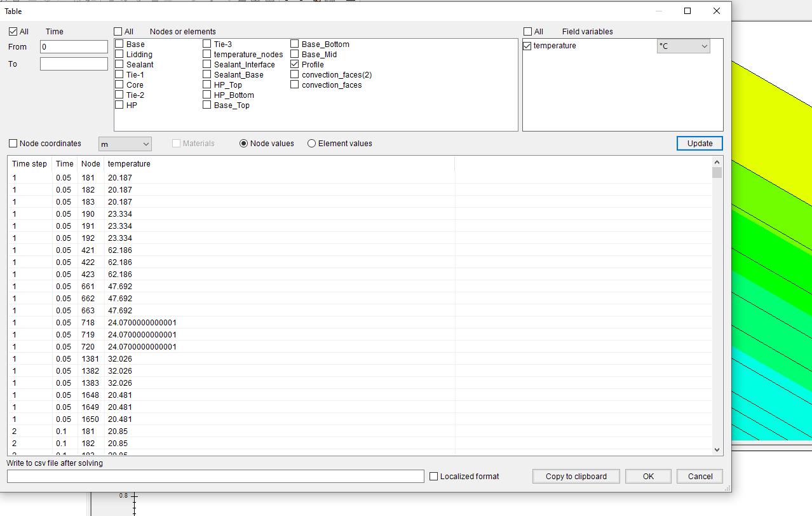This screenshot has width=812, height=516.
Task: Toggle the All checkbox for Nodes or elements
Action: 118,31
